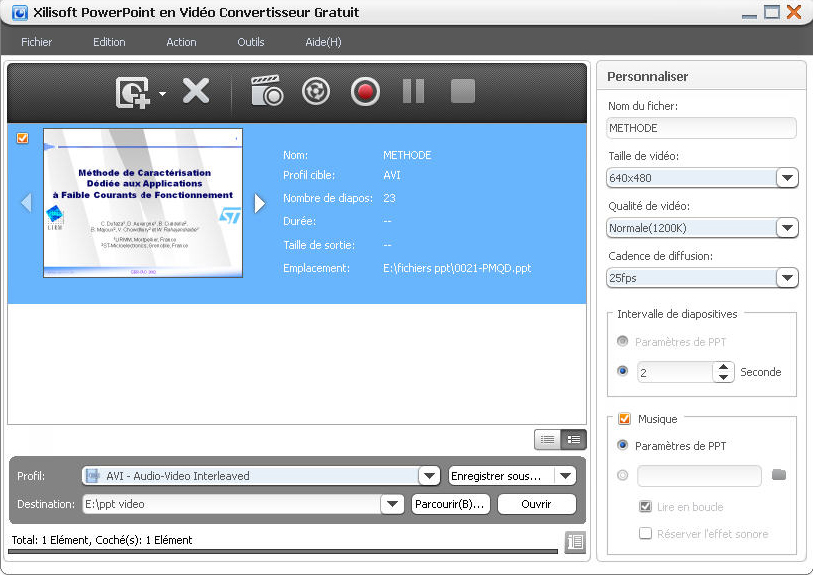This screenshot has width=813, height=575.
Task: Toggle the Musique checkbox
Action: (x=624, y=418)
